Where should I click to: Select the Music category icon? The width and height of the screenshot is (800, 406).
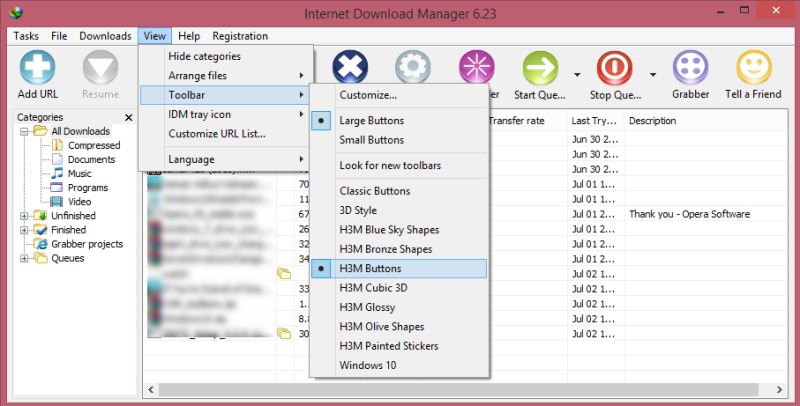point(57,173)
